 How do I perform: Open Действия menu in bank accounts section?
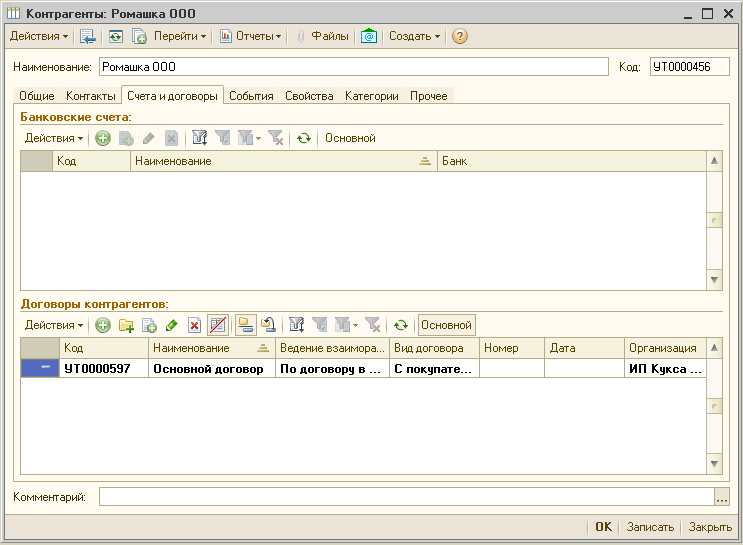tap(54, 138)
